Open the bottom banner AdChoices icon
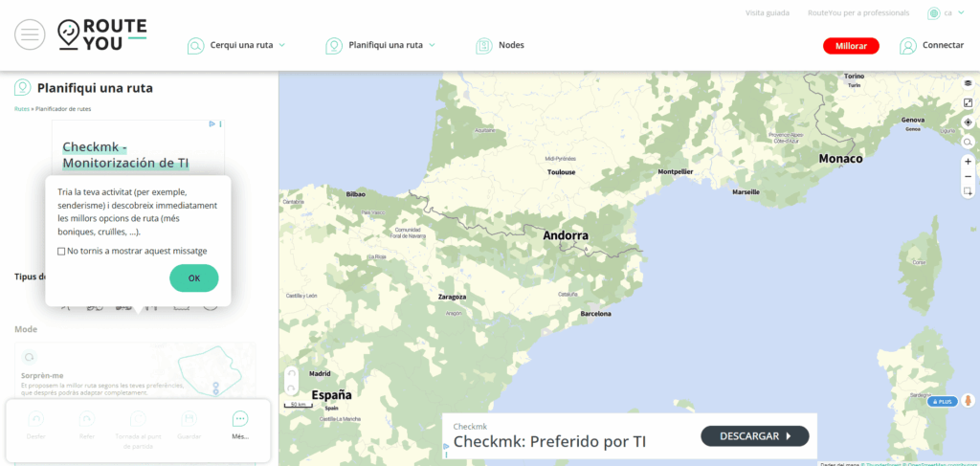Image resolution: width=980 pixels, height=466 pixels. [446, 447]
